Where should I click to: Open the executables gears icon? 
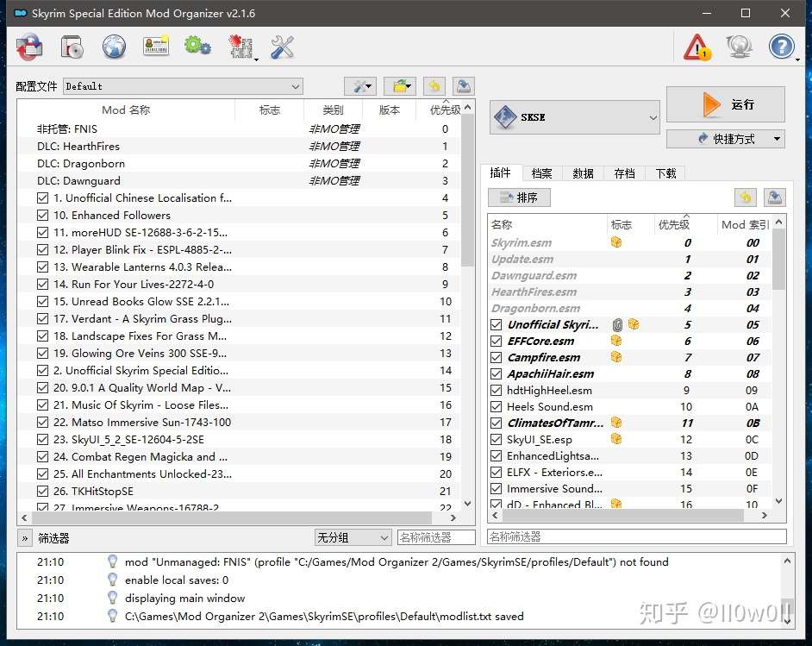pyautogui.click(x=197, y=46)
